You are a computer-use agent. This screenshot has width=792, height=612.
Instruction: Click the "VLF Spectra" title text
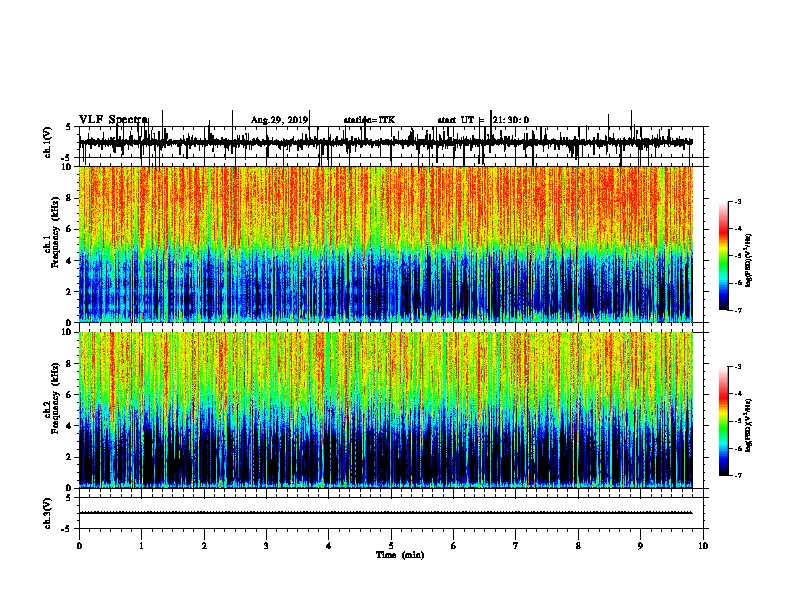[113, 120]
